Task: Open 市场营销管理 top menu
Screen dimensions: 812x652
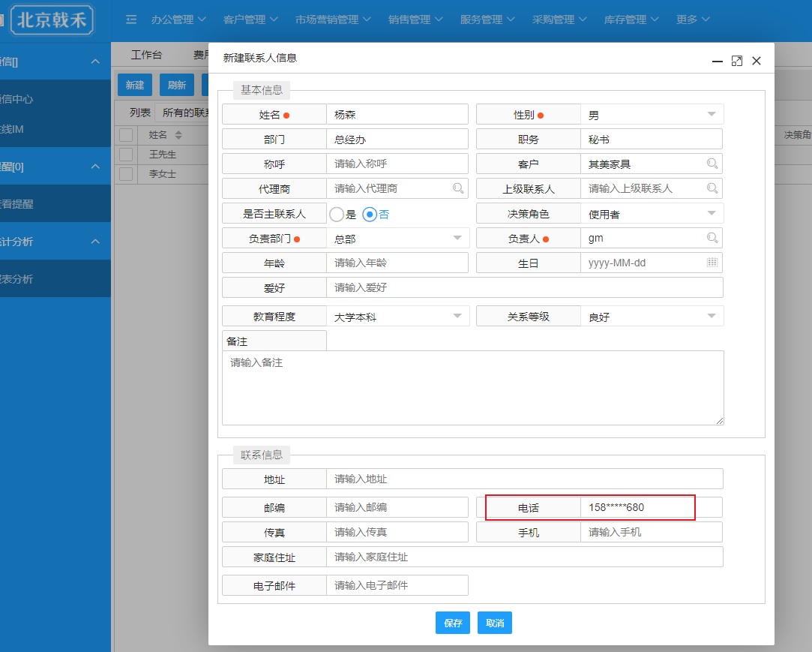Action: [x=332, y=20]
